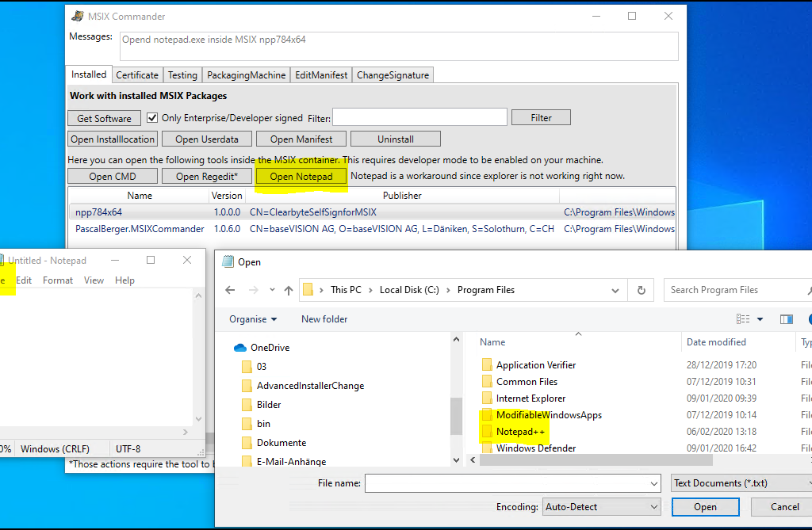Click the Open Manifest button

(x=301, y=139)
